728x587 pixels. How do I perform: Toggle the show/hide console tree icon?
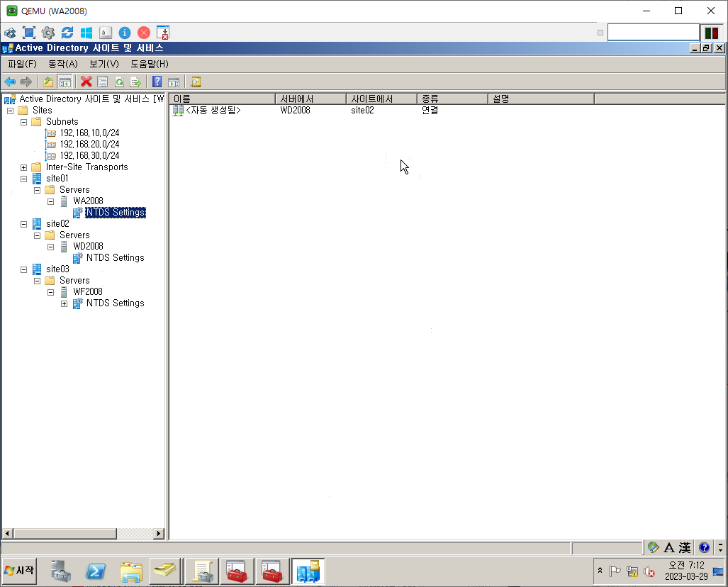coord(65,82)
